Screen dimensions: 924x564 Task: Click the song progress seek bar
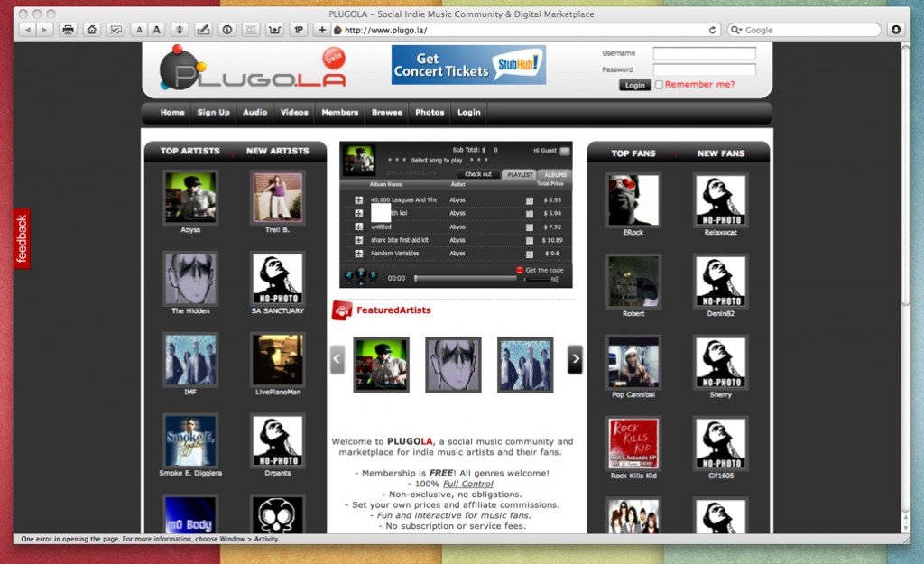466,279
